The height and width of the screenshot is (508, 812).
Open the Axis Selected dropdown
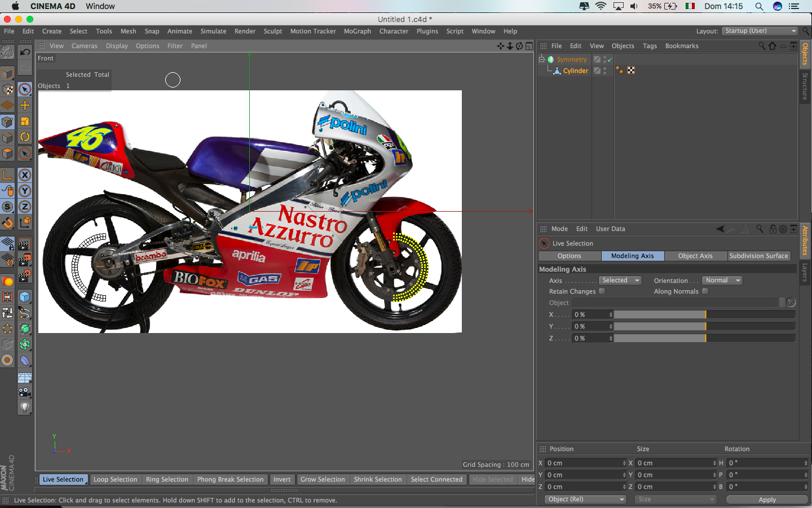pos(620,281)
